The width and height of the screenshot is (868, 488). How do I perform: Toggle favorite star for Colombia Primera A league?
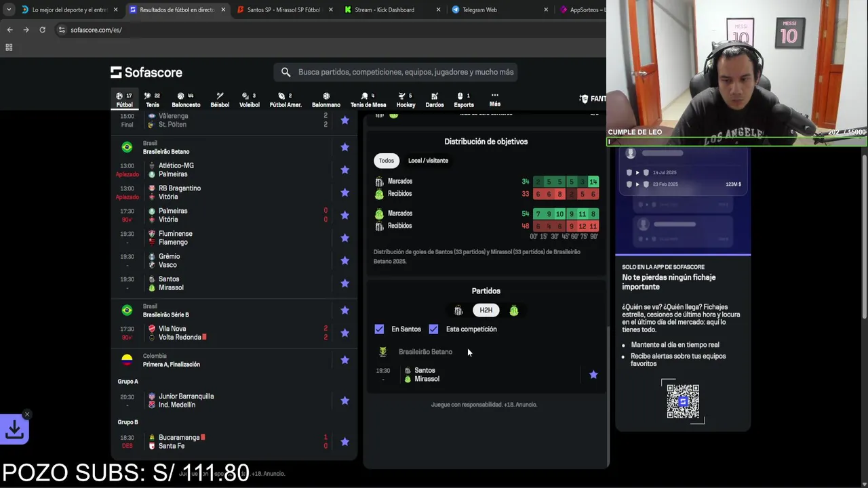pos(344,360)
